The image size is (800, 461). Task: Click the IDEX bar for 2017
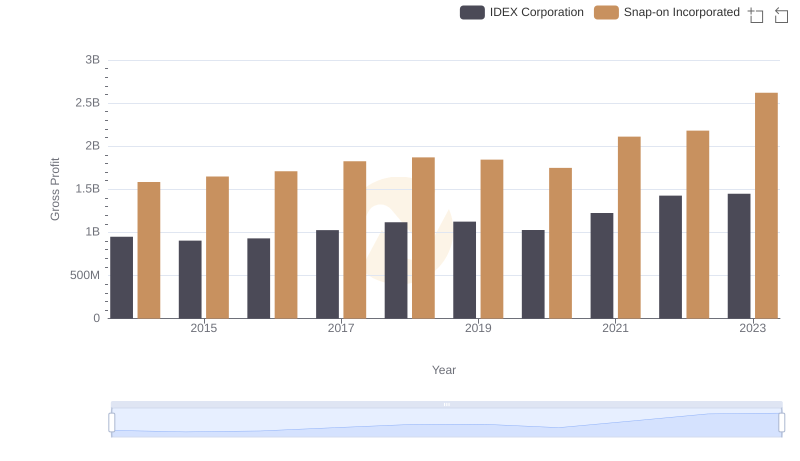click(x=327, y=274)
